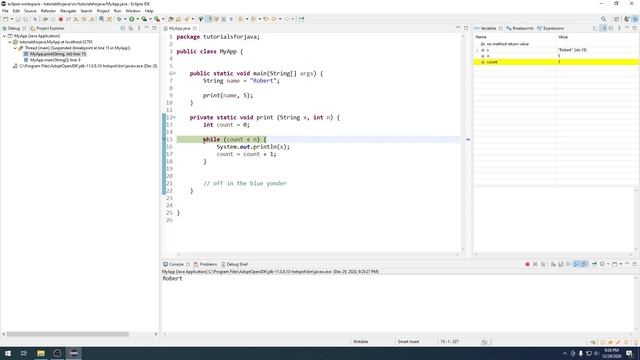The height and width of the screenshot is (360, 640).
Task: Switch to the Debug perspective icon at far right
Action: click(x=635, y=19)
